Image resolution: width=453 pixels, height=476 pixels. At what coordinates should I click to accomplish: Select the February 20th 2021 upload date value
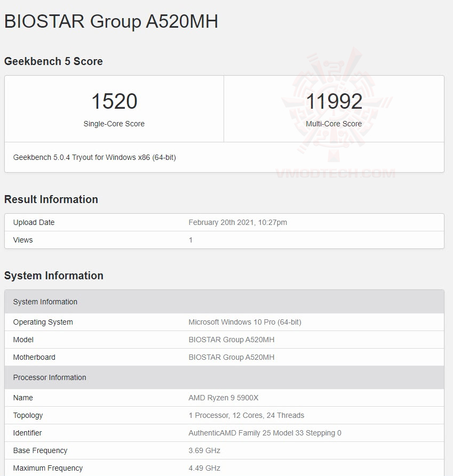(237, 222)
